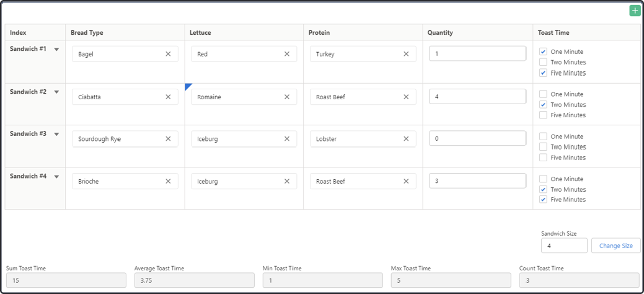Open the Sandwich #1 row dropdown arrow

56,50
